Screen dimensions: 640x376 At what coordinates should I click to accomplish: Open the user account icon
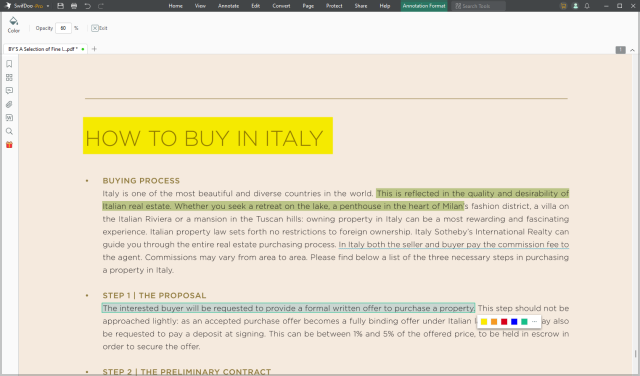[575, 6]
